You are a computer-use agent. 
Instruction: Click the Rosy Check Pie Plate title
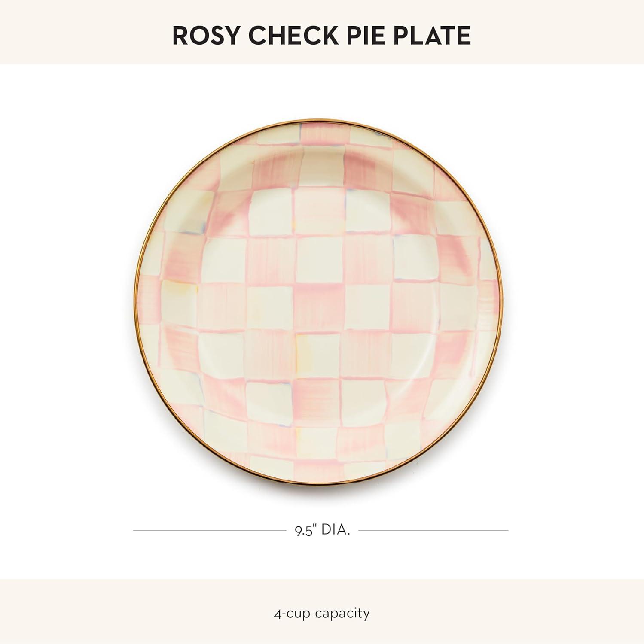(x=321, y=36)
